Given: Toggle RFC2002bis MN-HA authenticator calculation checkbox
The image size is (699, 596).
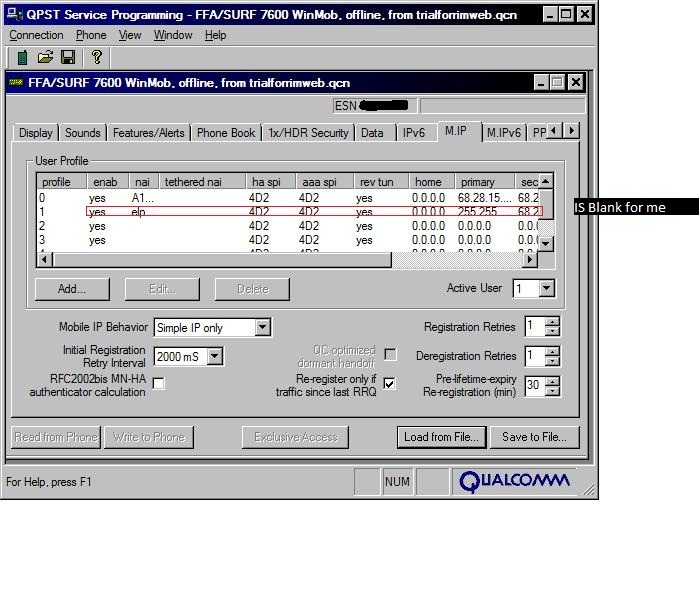Looking at the screenshot, I should (158, 383).
